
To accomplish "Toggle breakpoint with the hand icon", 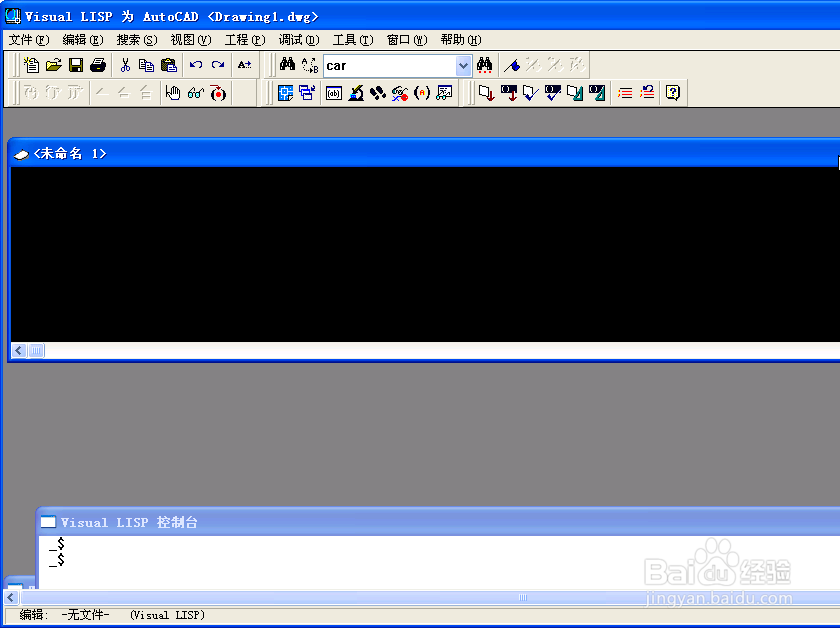I will tap(173, 93).
